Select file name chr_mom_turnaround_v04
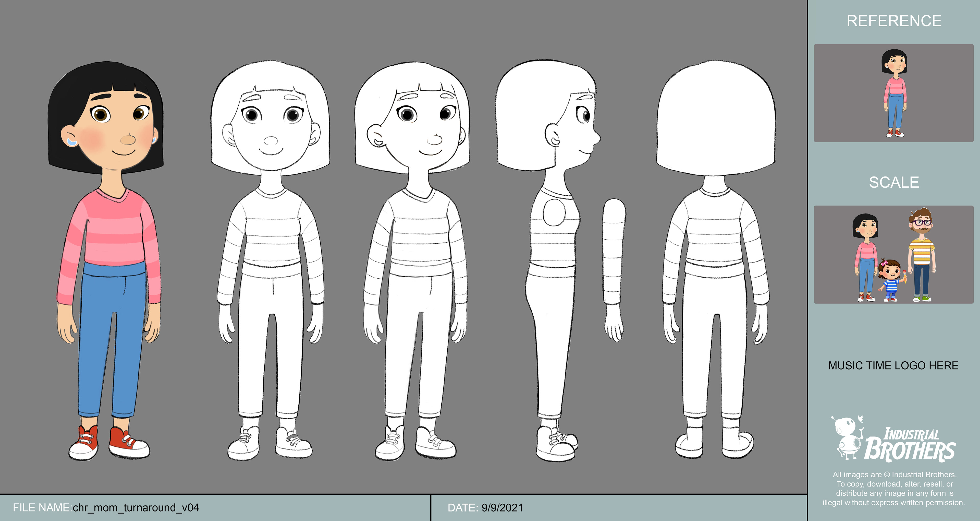 pos(136,508)
